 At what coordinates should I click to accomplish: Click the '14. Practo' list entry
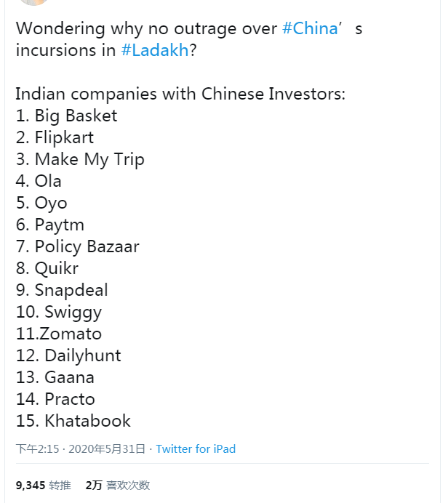[55, 399]
